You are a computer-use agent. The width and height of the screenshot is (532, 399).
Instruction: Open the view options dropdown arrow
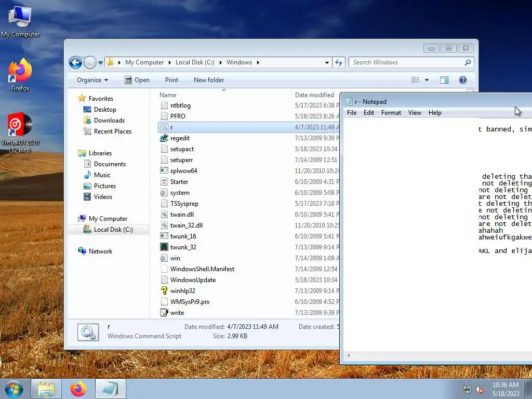427,80
